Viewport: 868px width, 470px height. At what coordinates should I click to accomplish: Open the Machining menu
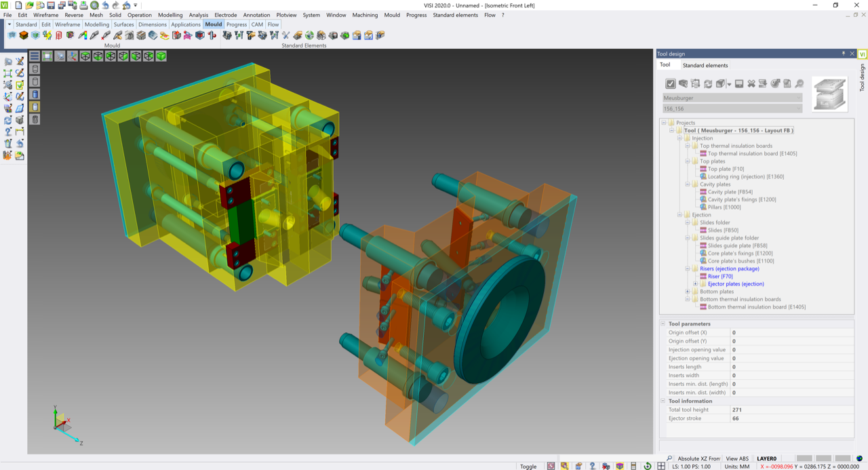coord(364,15)
